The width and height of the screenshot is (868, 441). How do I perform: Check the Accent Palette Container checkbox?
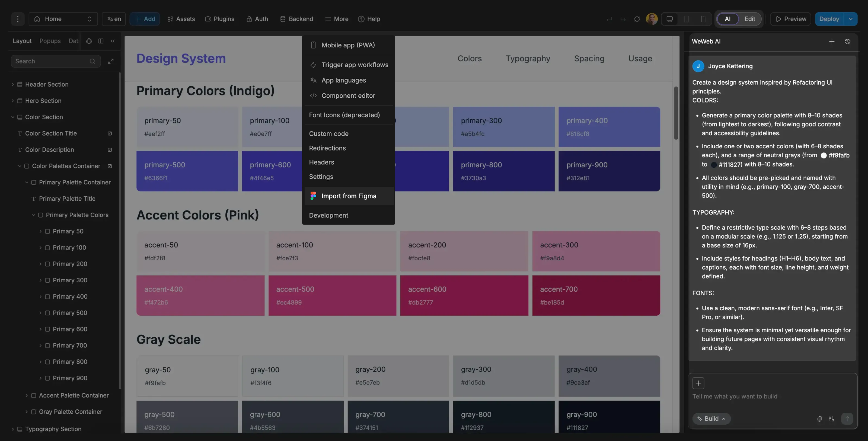34,395
